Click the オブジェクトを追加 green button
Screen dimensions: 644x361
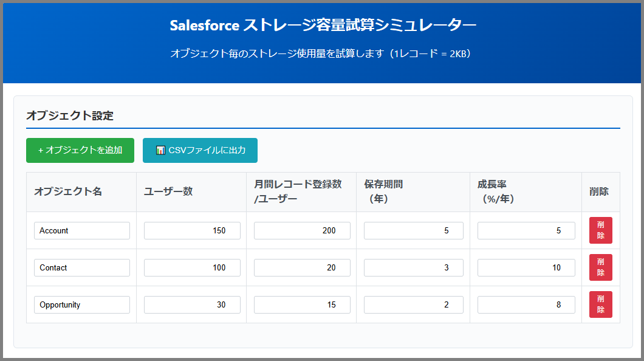[80, 150]
